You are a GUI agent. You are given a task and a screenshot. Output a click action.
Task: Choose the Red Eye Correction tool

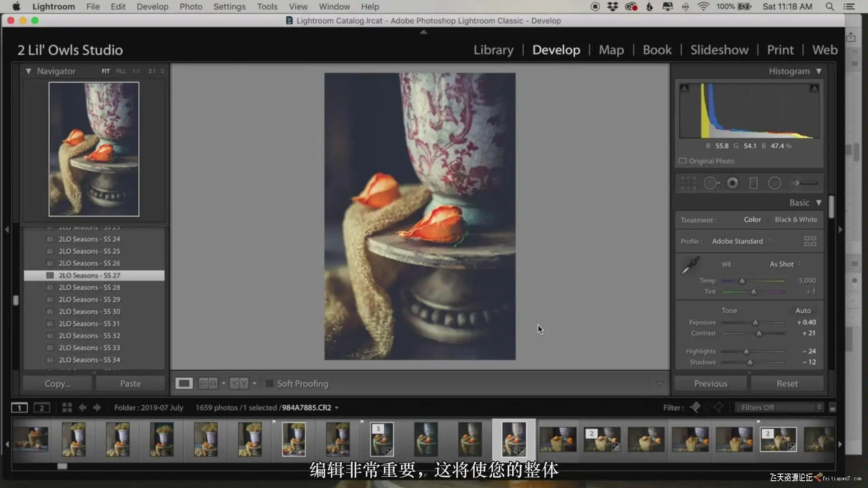732,183
